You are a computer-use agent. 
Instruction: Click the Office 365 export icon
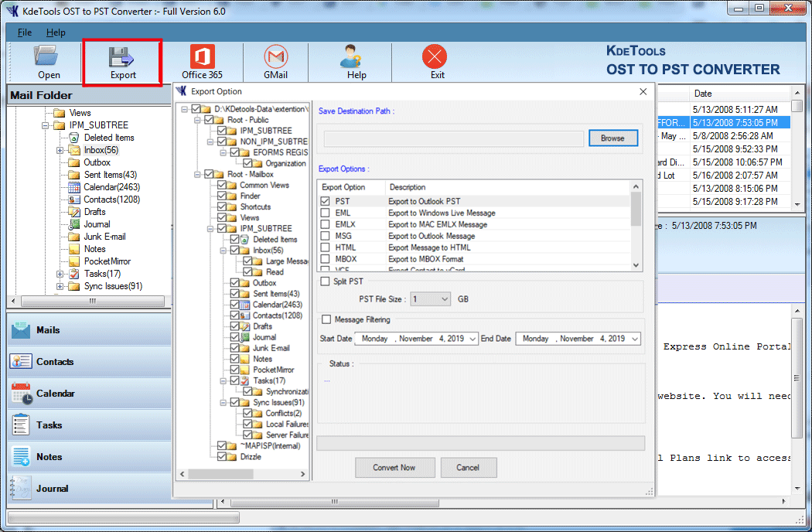coord(201,60)
